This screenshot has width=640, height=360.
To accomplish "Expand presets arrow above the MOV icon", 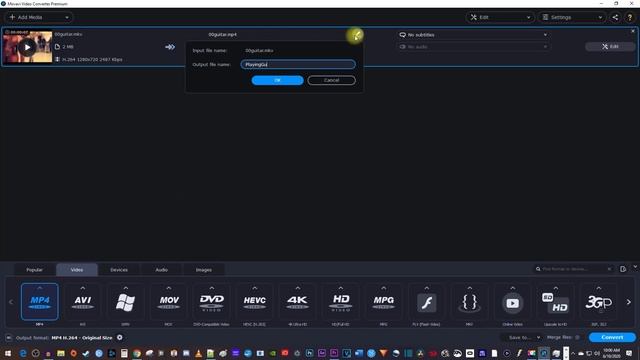I will coord(169,288).
